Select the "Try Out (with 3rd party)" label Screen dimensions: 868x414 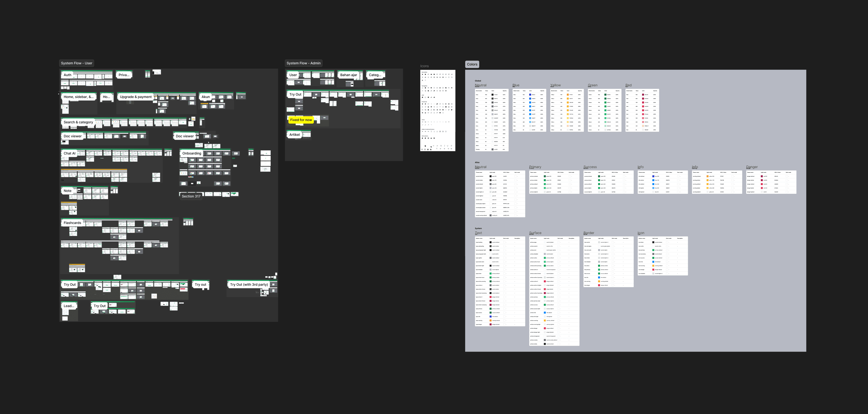coord(249,285)
